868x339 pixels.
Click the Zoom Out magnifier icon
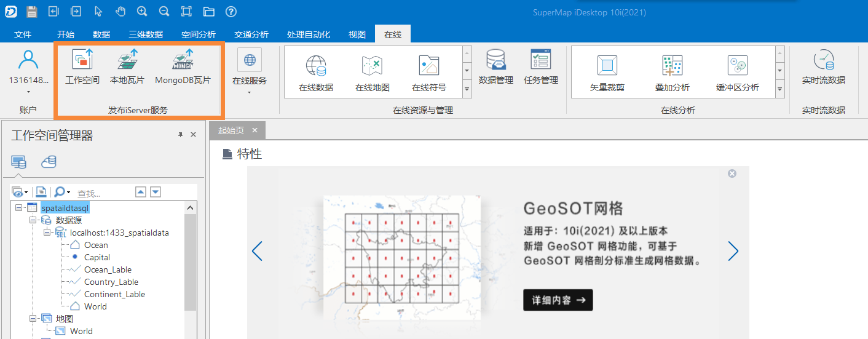[x=164, y=12]
